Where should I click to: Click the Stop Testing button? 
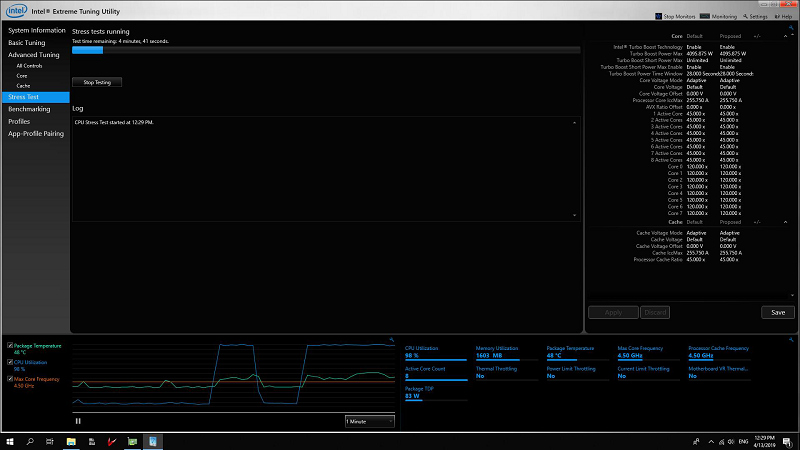(97, 82)
